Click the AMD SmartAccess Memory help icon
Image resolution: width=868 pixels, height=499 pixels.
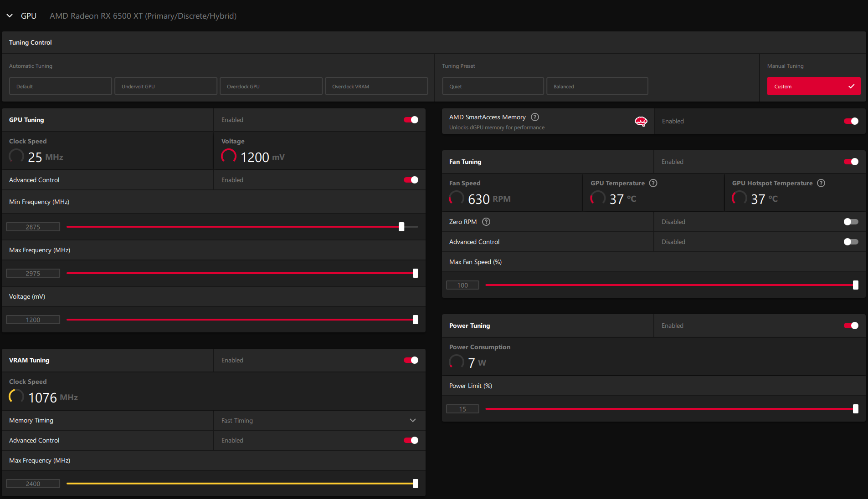535,117
